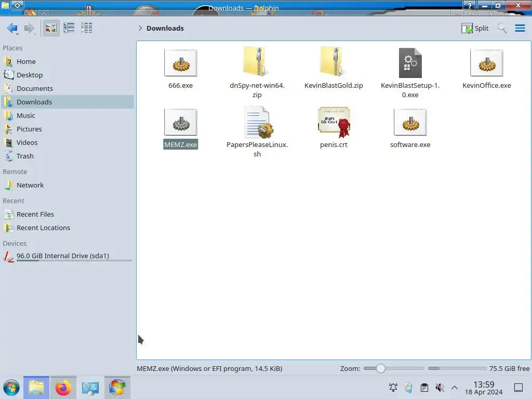532x399 pixels.
Task: Open Recent Locations
Action: 67,228
